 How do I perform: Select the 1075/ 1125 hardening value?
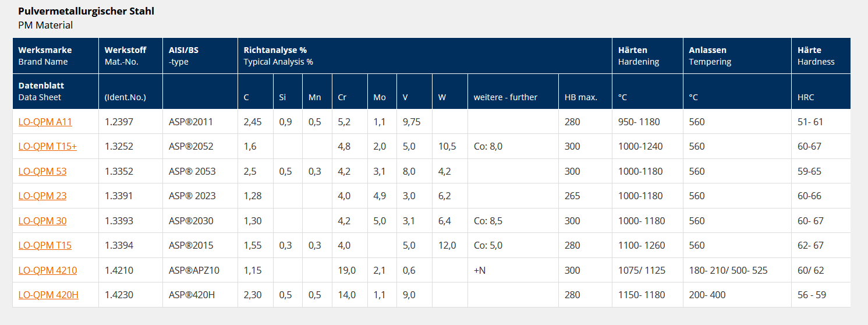(x=642, y=270)
